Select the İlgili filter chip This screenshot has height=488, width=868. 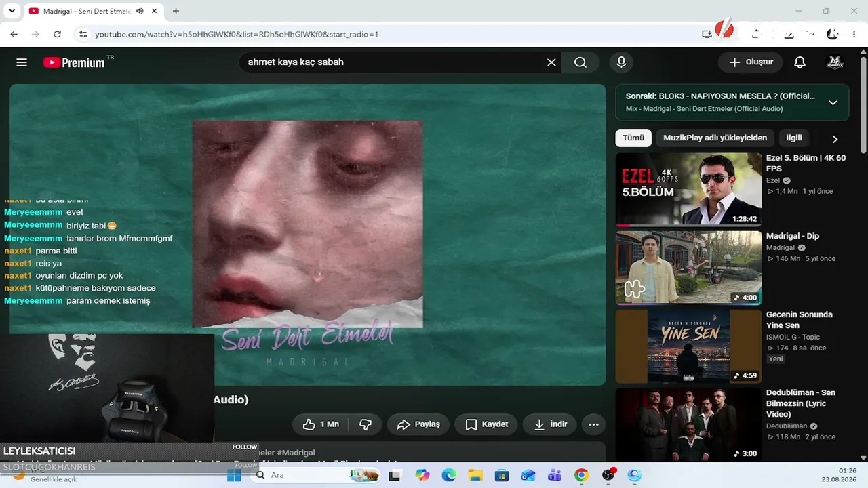(x=794, y=138)
